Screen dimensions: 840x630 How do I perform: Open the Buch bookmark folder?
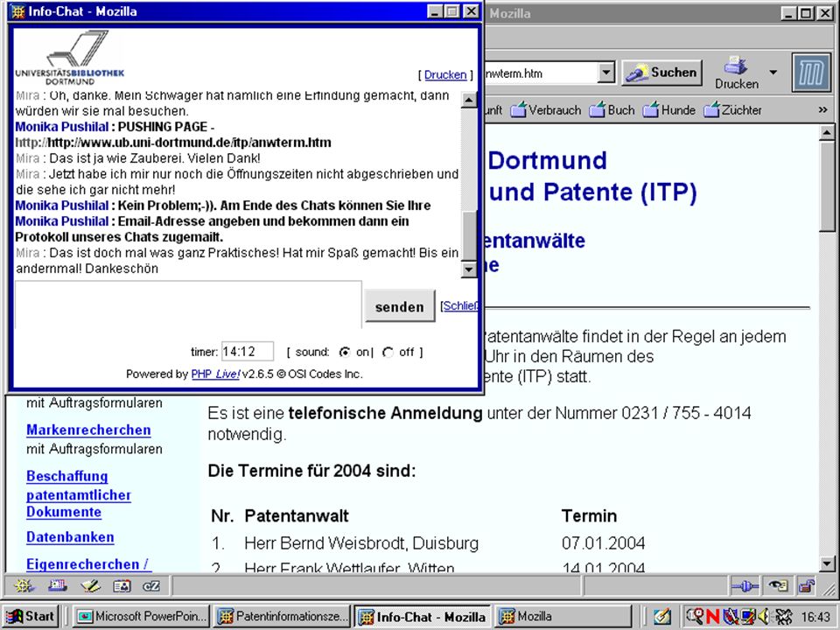[x=612, y=110]
